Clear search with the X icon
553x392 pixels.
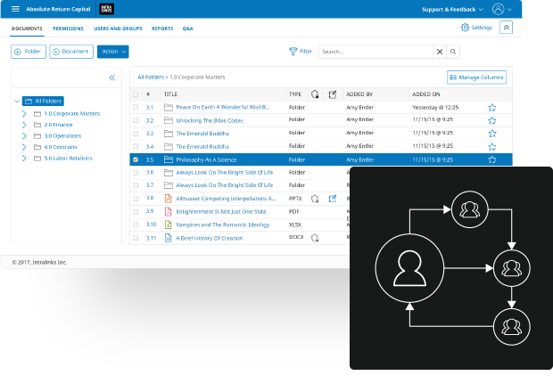pyautogui.click(x=440, y=52)
